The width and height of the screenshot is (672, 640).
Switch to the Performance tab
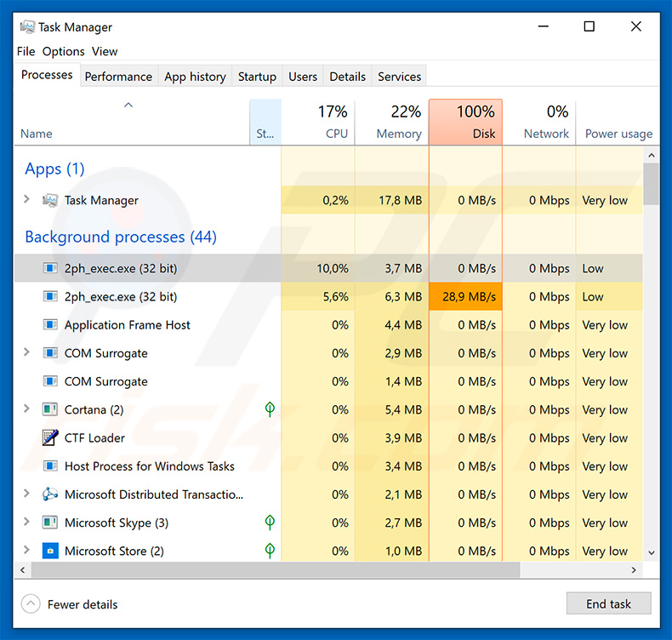[x=118, y=77]
